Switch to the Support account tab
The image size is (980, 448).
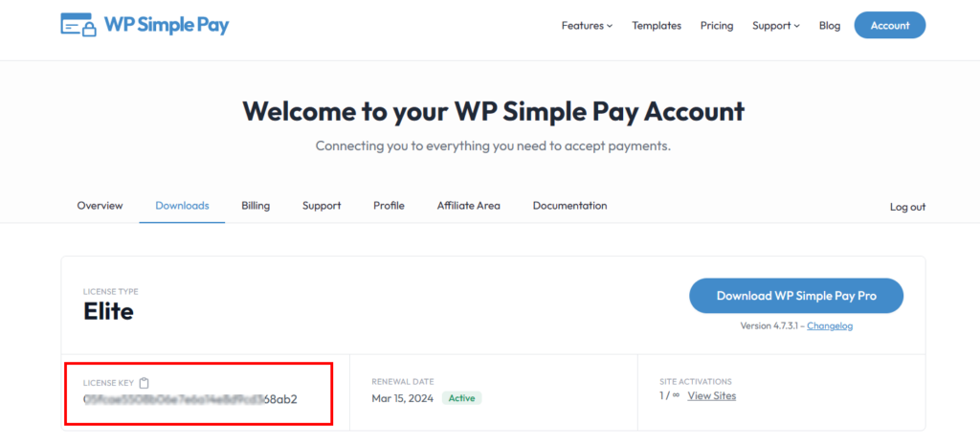pyautogui.click(x=322, y=206)
